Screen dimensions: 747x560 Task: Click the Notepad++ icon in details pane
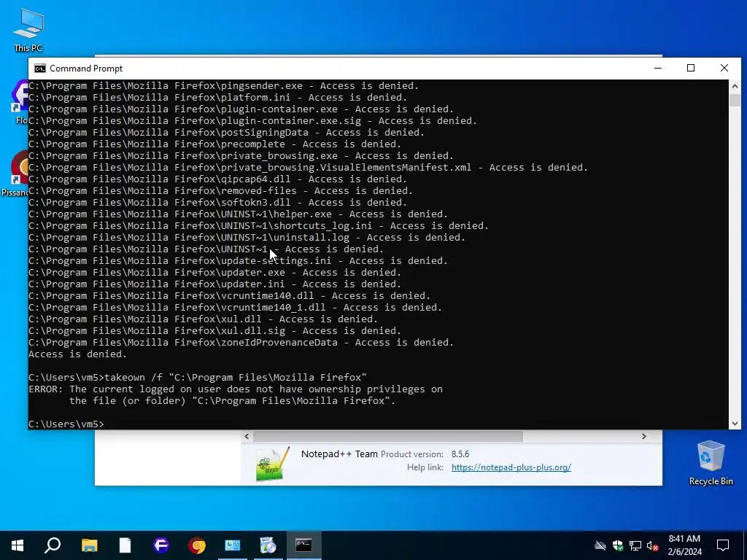(272, 464)
